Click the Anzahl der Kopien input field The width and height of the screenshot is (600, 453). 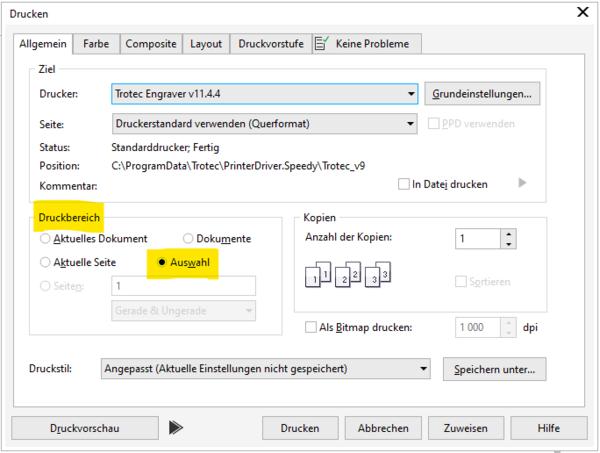coord(476,239)
